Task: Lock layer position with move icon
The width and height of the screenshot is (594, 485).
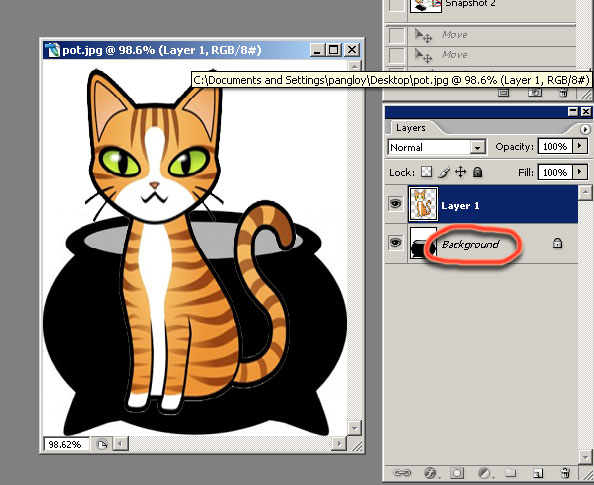Action: [460, 172]
